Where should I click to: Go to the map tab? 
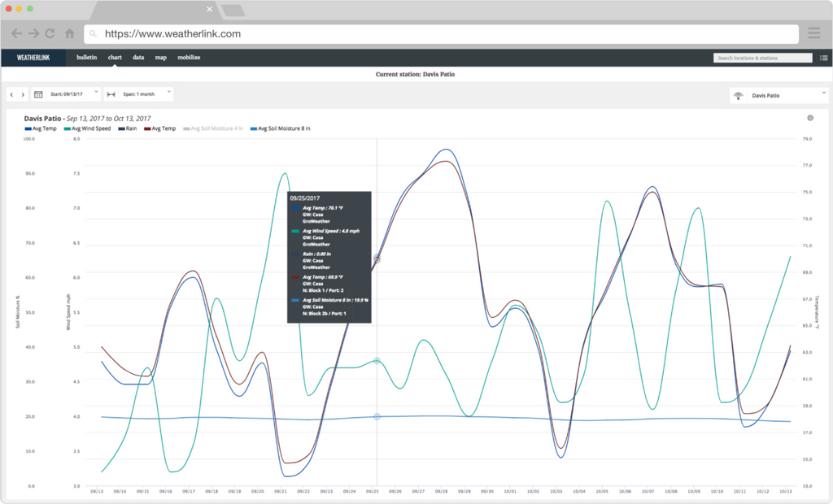point(161,58)
